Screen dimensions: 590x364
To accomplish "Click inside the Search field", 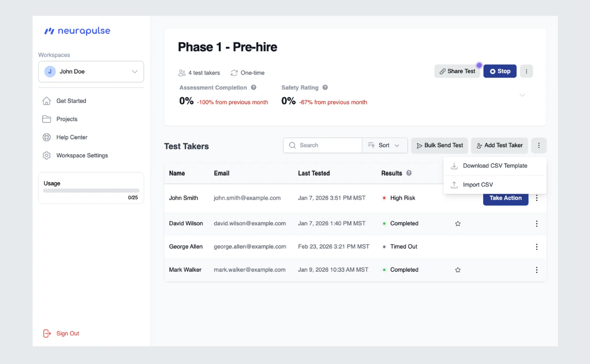I will point(322,145).
